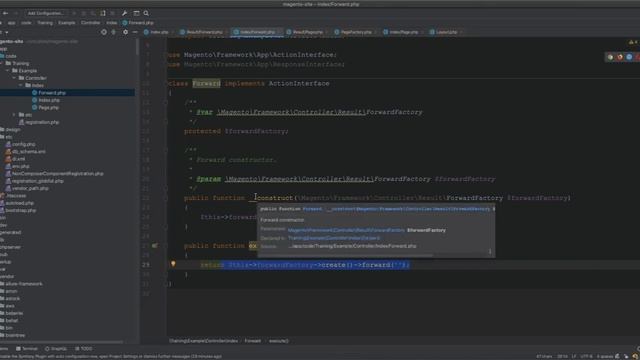Open the more options icon in documentation popup
Viewport: 640px width, 360px height.
click(x=490, y=251)
